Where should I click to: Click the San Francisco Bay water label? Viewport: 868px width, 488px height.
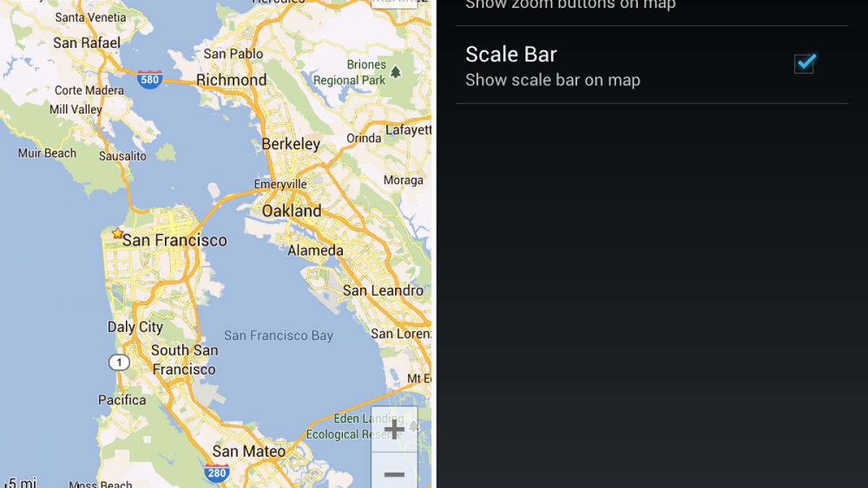click(x=278, y=335)
